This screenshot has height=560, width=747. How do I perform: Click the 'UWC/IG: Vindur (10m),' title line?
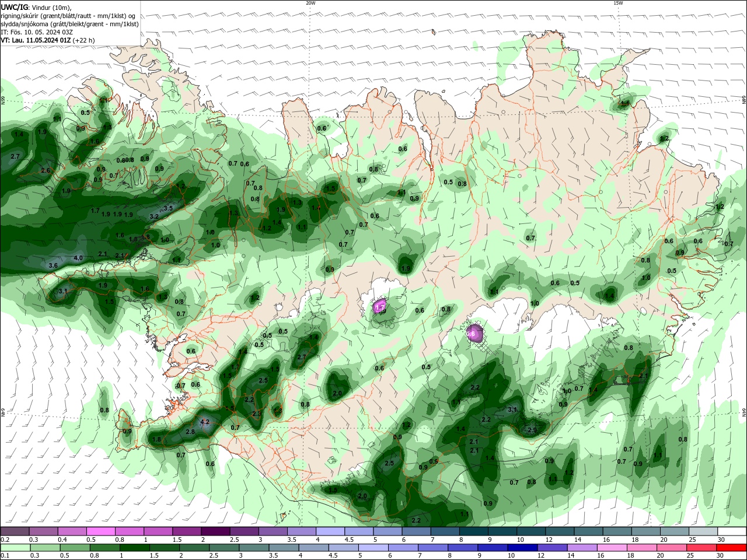point(36,7)
